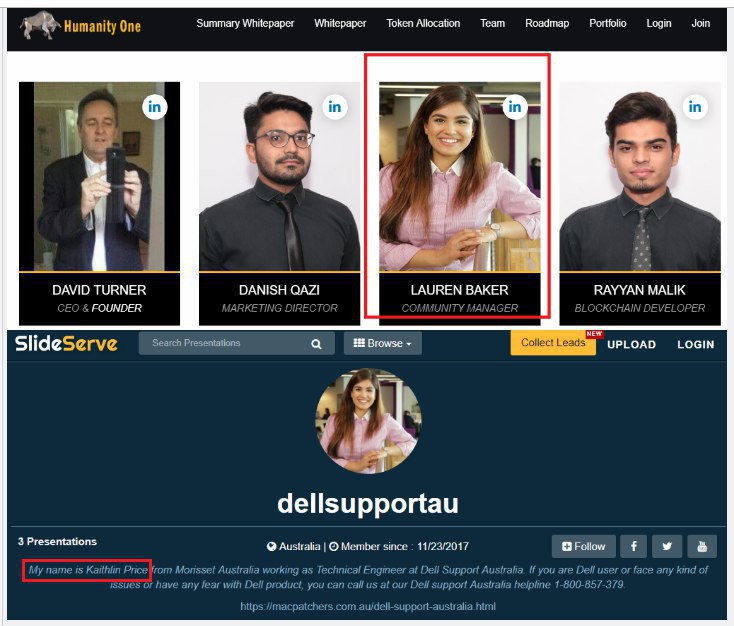
Task: Click David Turner's photo
Action: coord(99,177)
